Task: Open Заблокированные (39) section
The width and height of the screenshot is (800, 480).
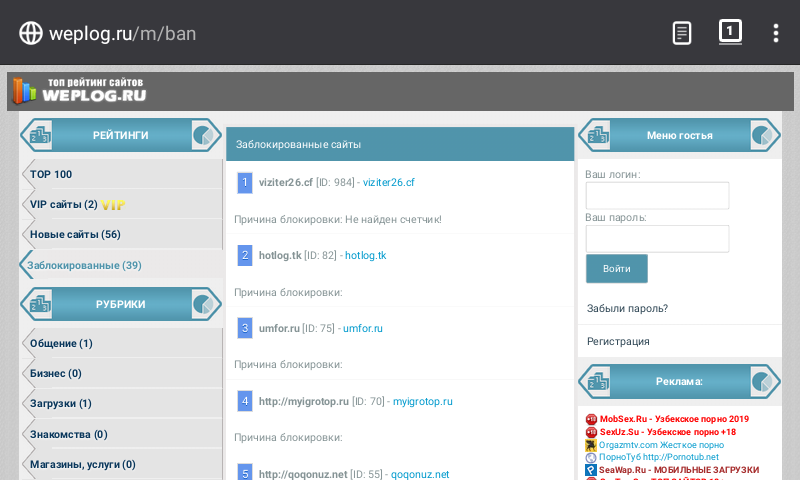Action: pyautogui.click(x=84, y=265)
